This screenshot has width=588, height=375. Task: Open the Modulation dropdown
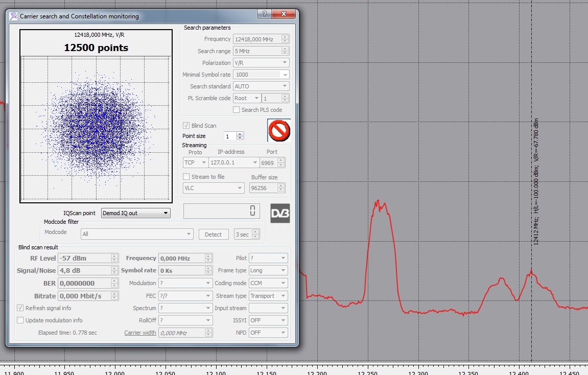tap(185, 283)
